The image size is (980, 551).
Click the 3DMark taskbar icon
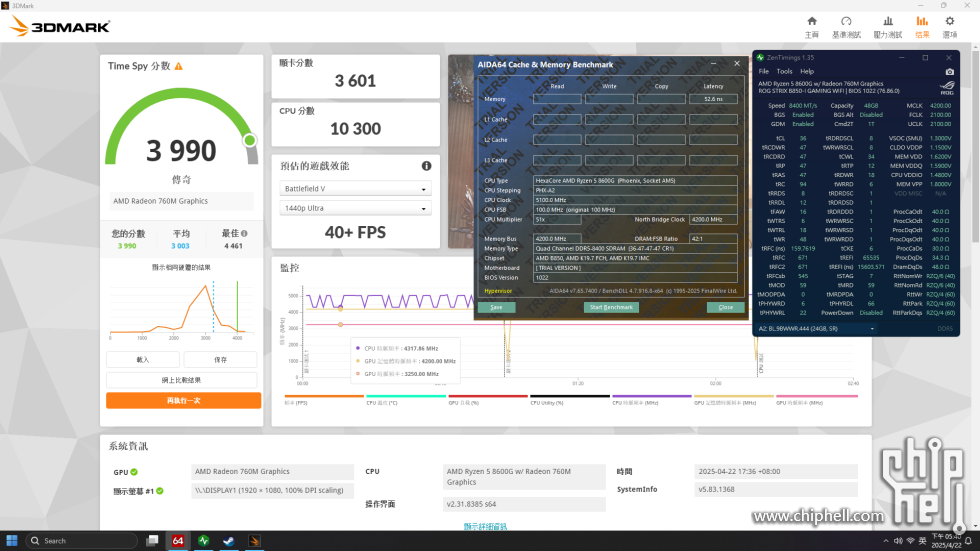pos(254,540)
